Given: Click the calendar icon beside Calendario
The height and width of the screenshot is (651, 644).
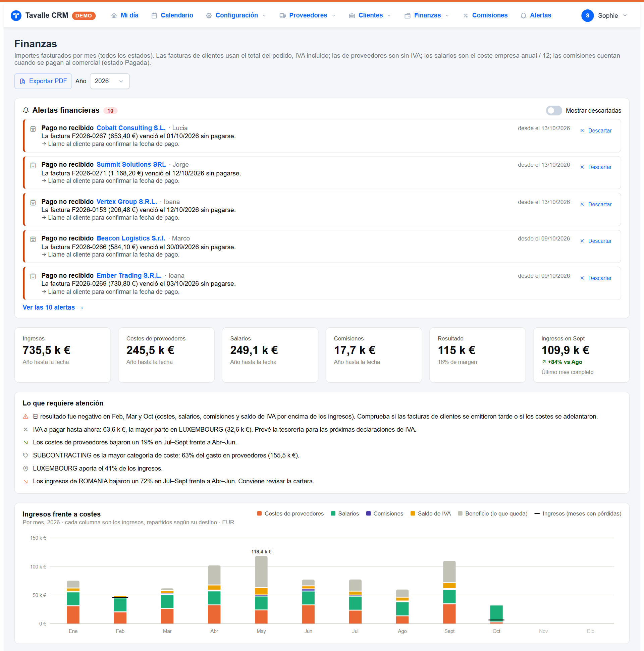Looking at the screenshot, I should [154, 15].
